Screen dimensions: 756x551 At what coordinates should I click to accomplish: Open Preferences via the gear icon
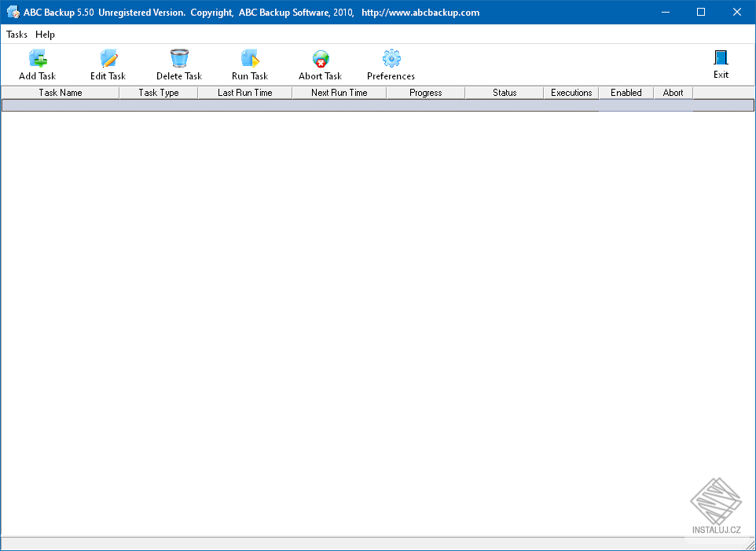391,57
